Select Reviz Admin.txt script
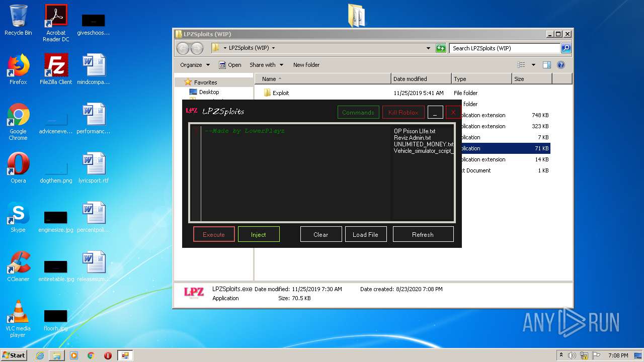Image resolution: width=644 pixels, height=362 pixels. coord(413,138)
